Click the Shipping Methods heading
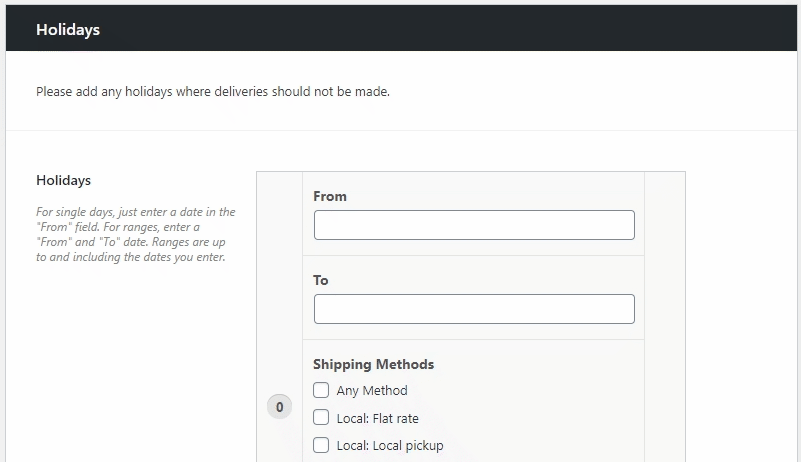This screenshot has height=462, width=801. [x=373, y=365]
